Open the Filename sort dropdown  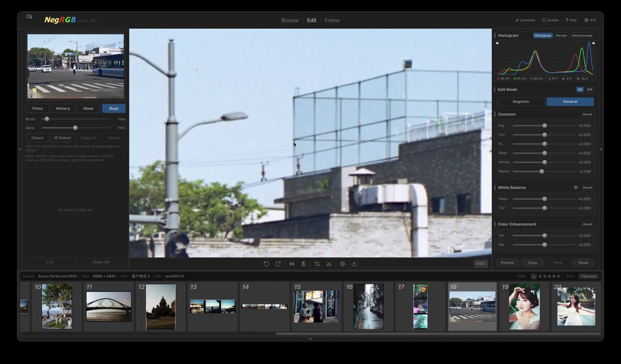589,276
